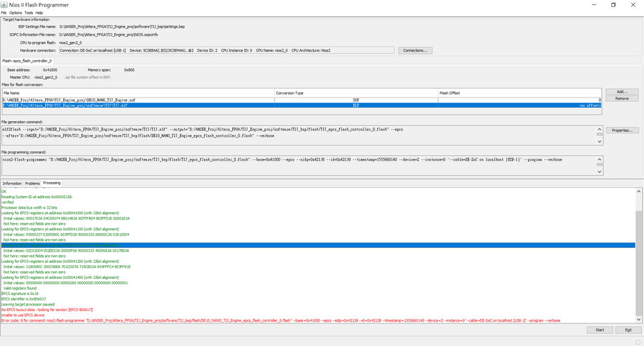Click the Base address value 0x41000
The image size is (644, 346).
pos(50,70)
